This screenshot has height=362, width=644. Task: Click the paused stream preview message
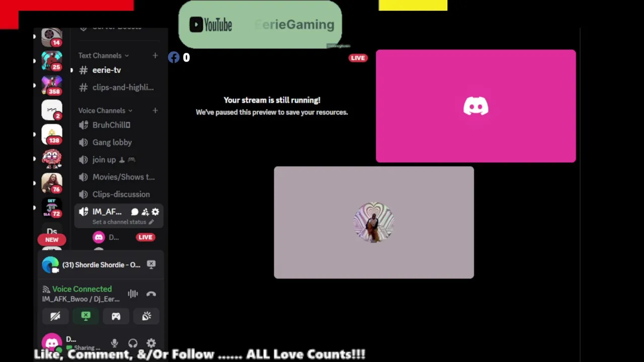click(272, 106)
